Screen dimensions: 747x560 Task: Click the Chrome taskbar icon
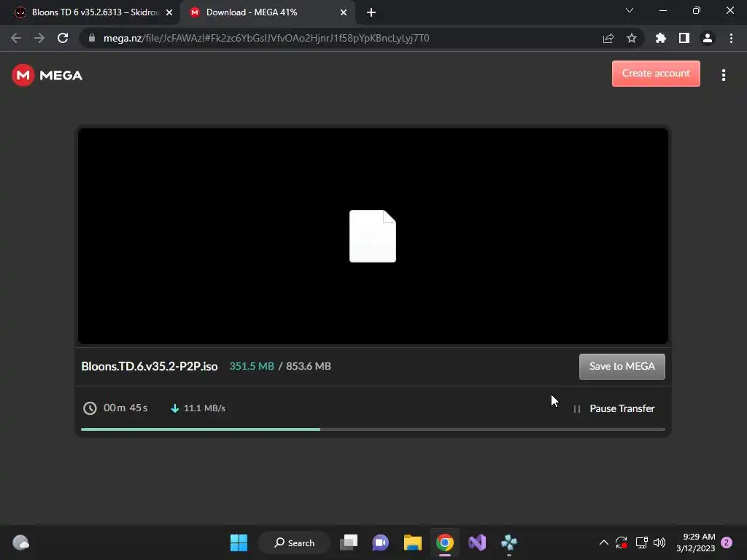[x=444, y=542]
